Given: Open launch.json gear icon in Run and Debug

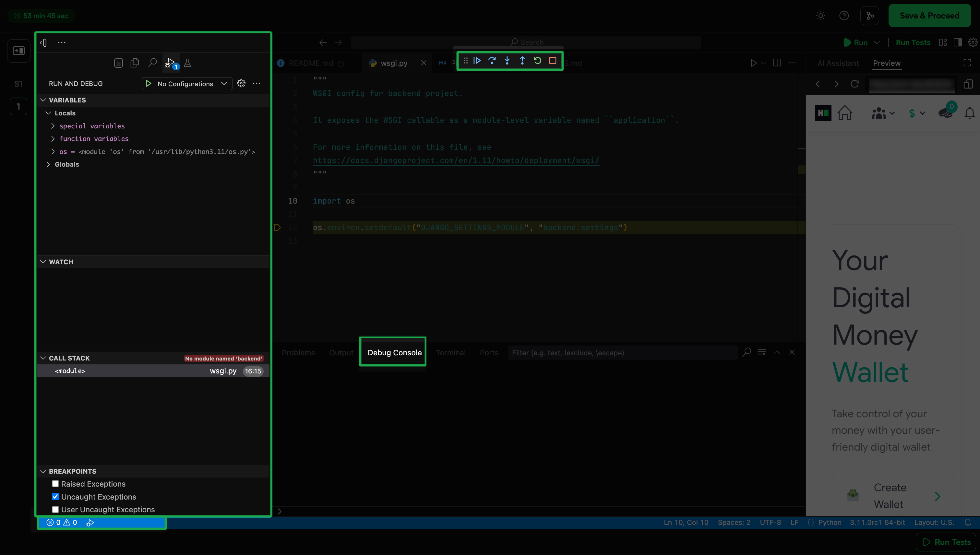Looking at the screenshot, I should [241, 84].
